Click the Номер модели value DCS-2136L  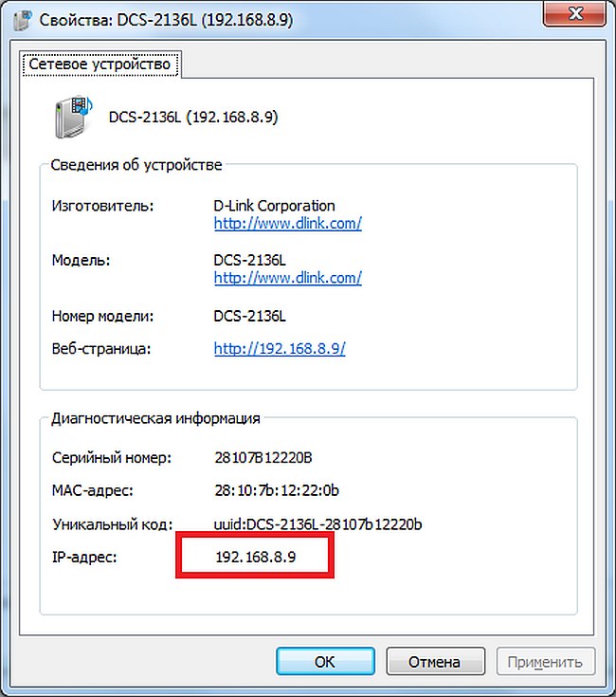pos(250,315)
